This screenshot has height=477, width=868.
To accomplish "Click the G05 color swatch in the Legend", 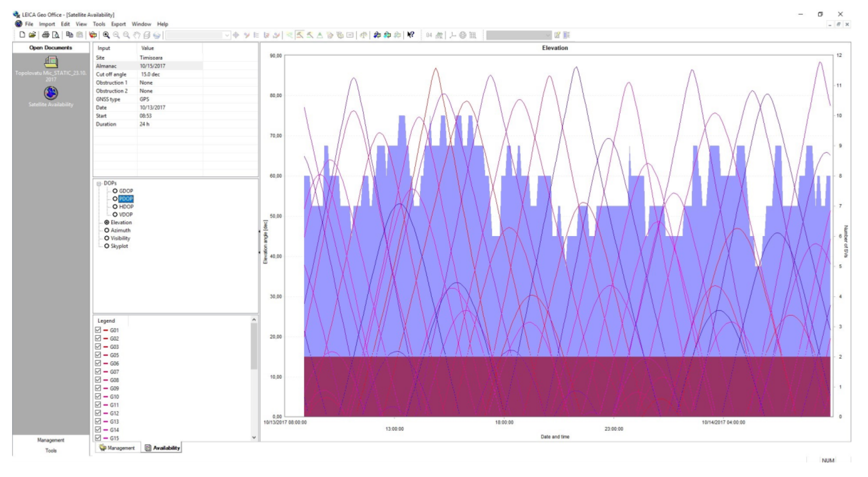I will (106, 355).
